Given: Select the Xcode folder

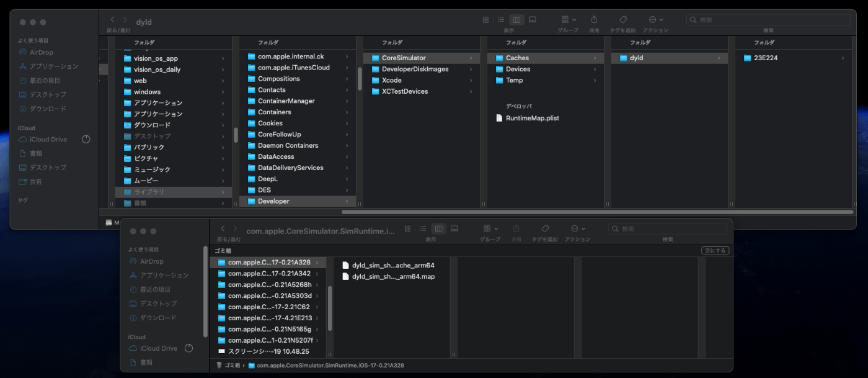Looking at the screenshot, I should (x=422, y=80).
